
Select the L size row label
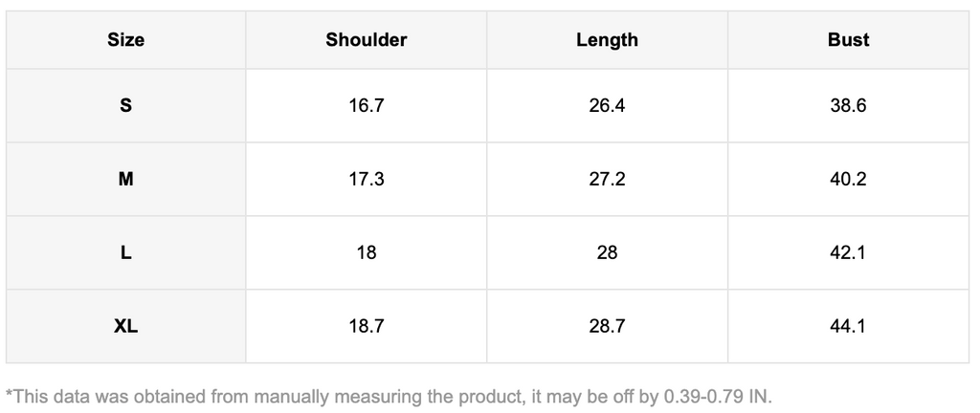coord(125,252)
